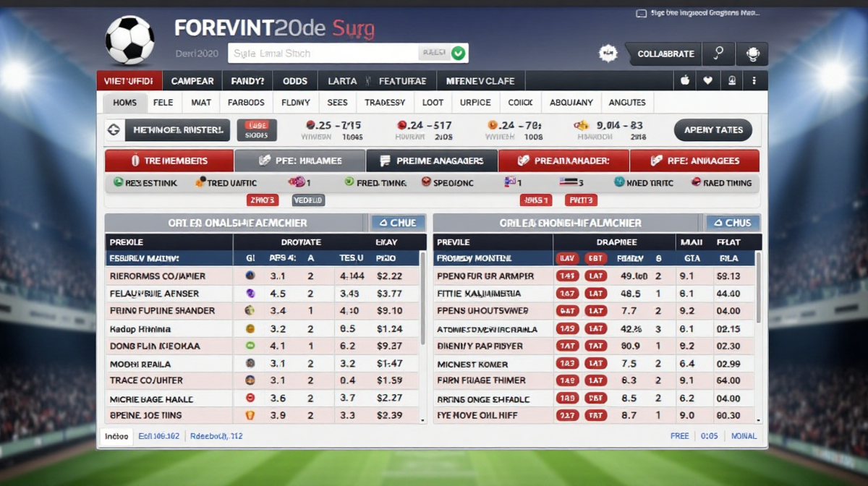Click the Apple icon in navigation bar
This screenshot has width=868, height=486.
point(684,81)
